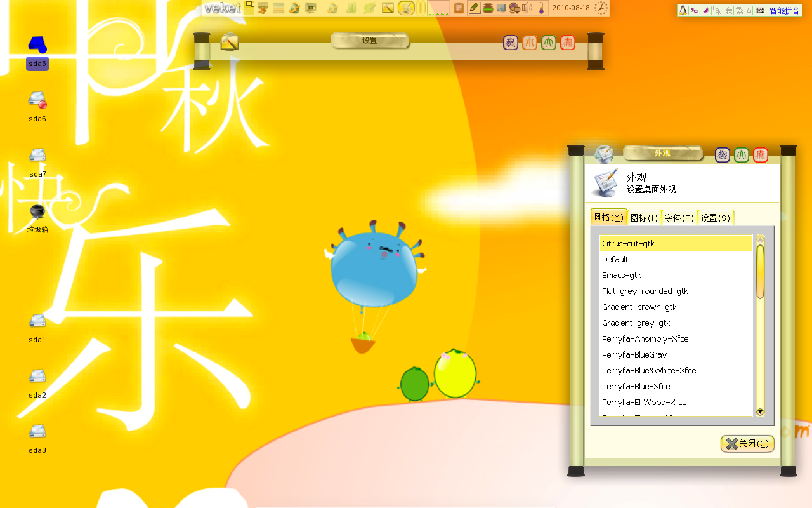Click the green leaf launcher in the top panel
Screen dimensions: 812x508
click(x=369, y=8)
